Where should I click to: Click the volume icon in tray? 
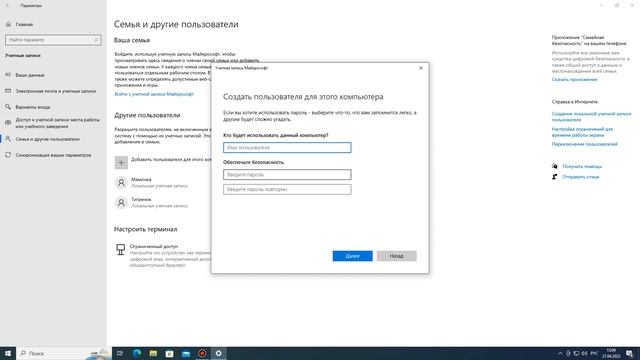[x=584, y=353]
